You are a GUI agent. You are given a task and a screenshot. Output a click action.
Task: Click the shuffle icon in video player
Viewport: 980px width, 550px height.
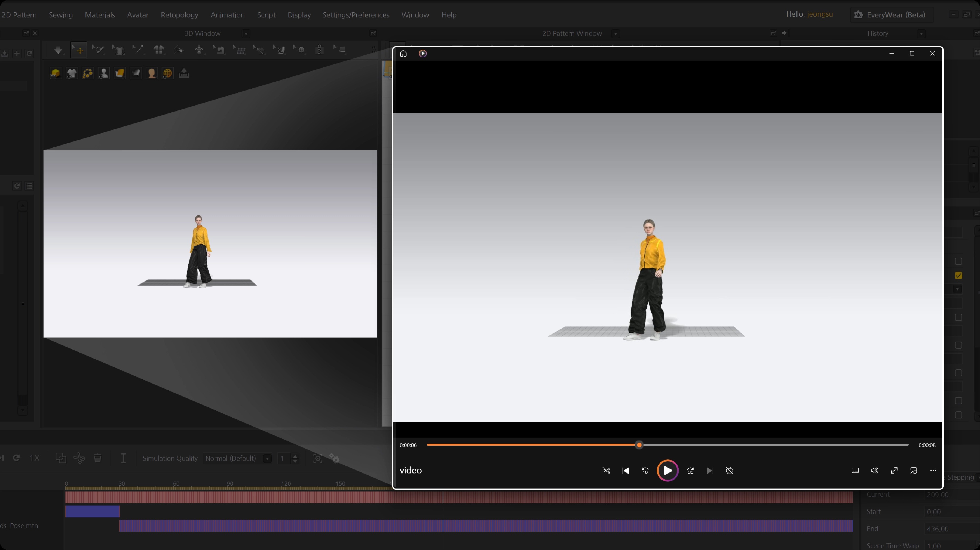tap(606, 471)
